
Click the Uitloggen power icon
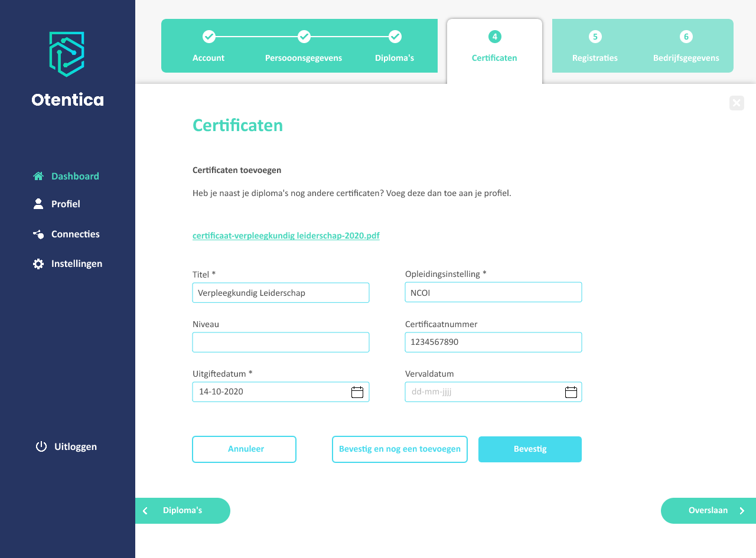pos(41,446)
